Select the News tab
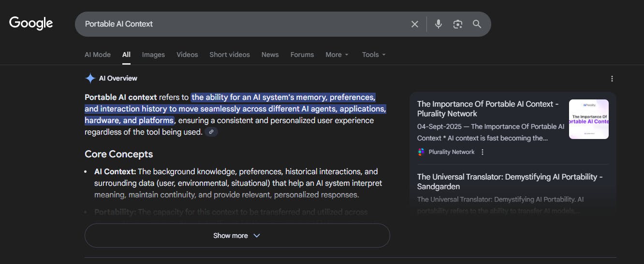The height and width of the screenshot is (264, 644). point(270,55)
